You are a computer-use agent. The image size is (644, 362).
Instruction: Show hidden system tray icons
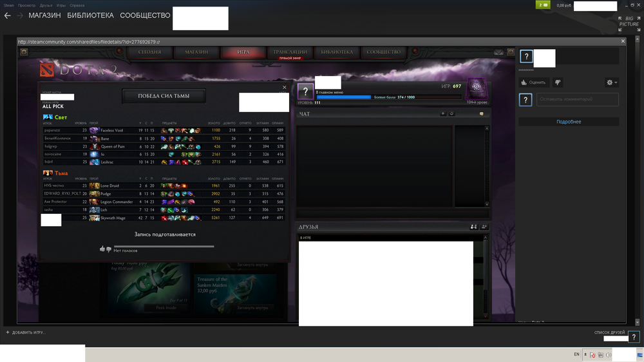(x=584, y=355)
